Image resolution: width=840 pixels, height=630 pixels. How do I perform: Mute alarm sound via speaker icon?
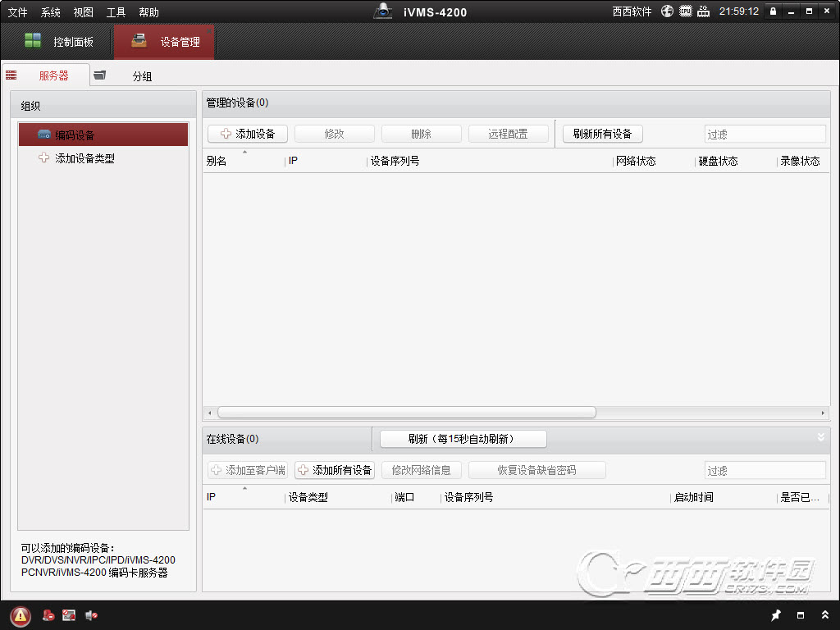pos(90,614)
